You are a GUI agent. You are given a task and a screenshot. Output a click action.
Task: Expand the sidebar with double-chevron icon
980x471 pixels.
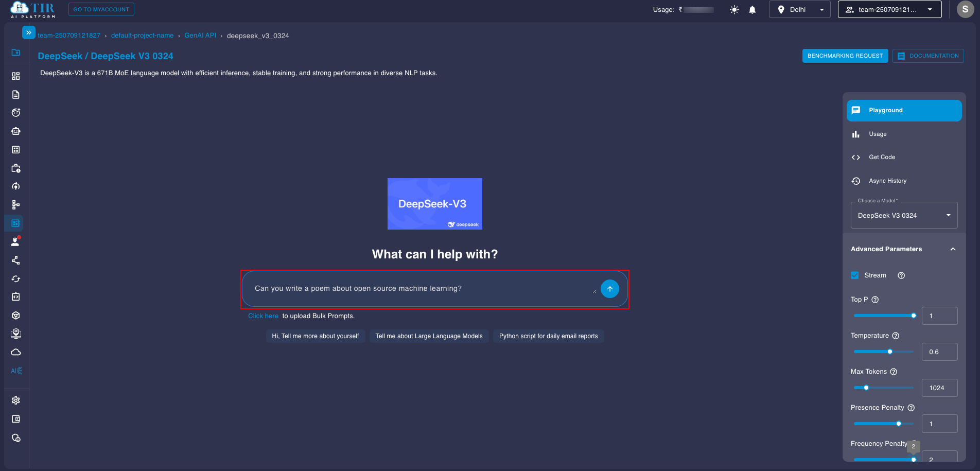click(29, 32)
